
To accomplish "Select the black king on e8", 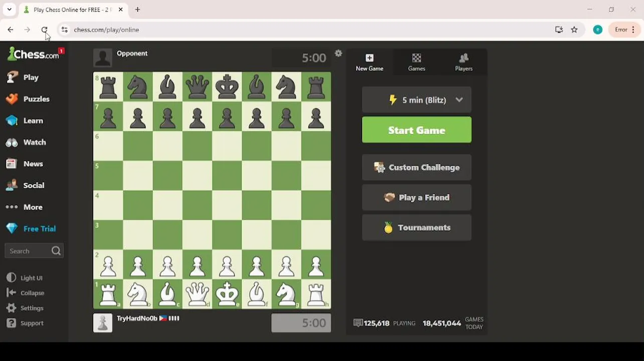I will tap(227, 87).
